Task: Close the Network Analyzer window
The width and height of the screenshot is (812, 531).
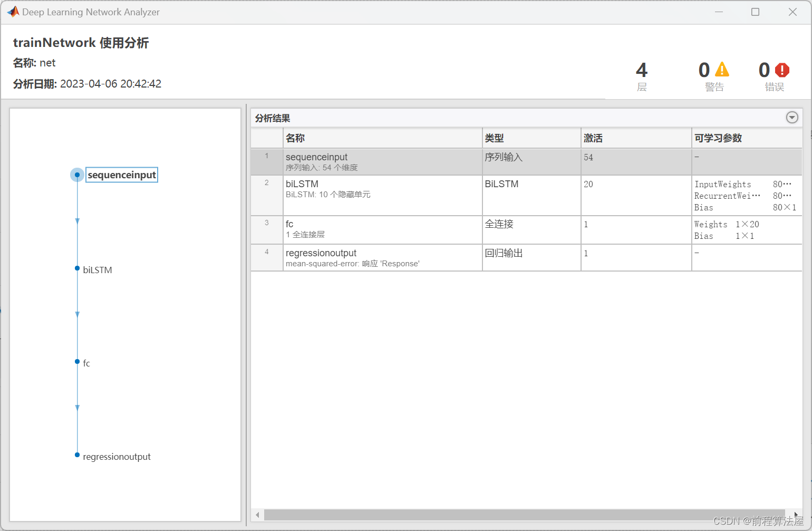Action: click(x=792, y=12)
